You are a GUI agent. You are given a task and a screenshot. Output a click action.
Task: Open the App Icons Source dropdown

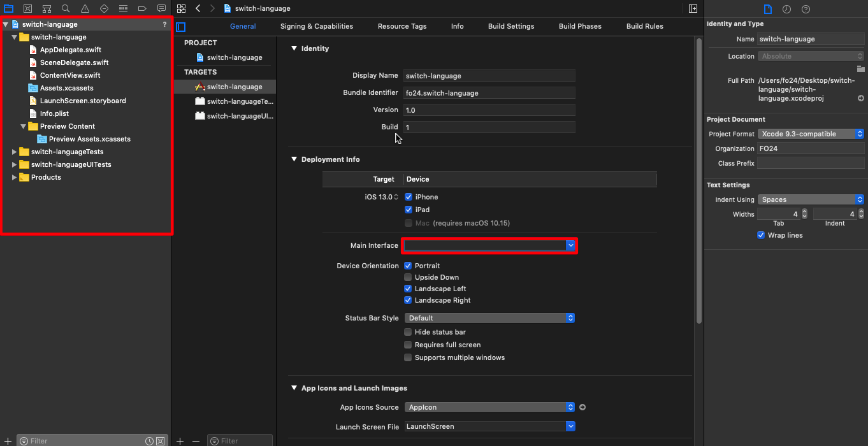click(x=489, y=407)
